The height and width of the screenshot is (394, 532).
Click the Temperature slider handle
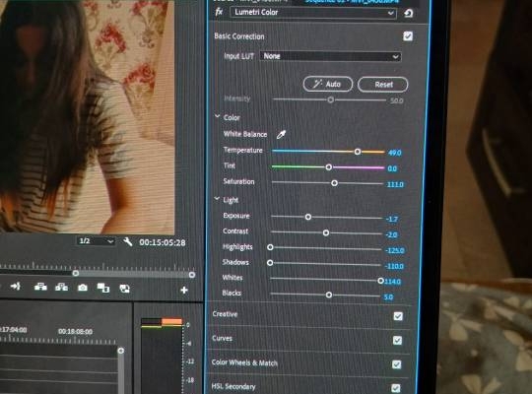pyautogui.click(x=358, y=152)
